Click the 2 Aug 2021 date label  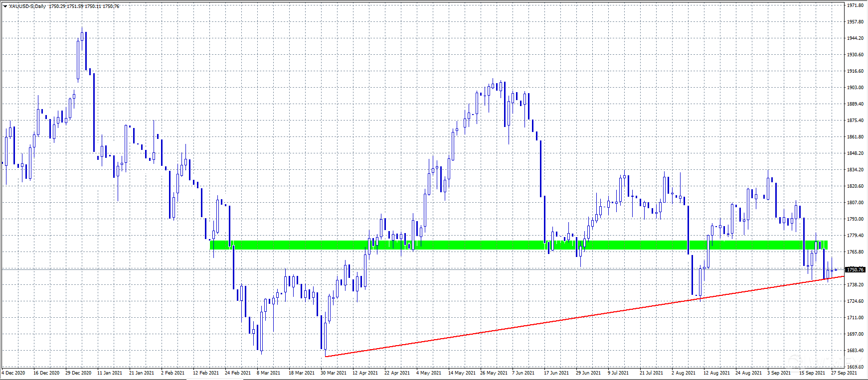(x=684, y=373)
